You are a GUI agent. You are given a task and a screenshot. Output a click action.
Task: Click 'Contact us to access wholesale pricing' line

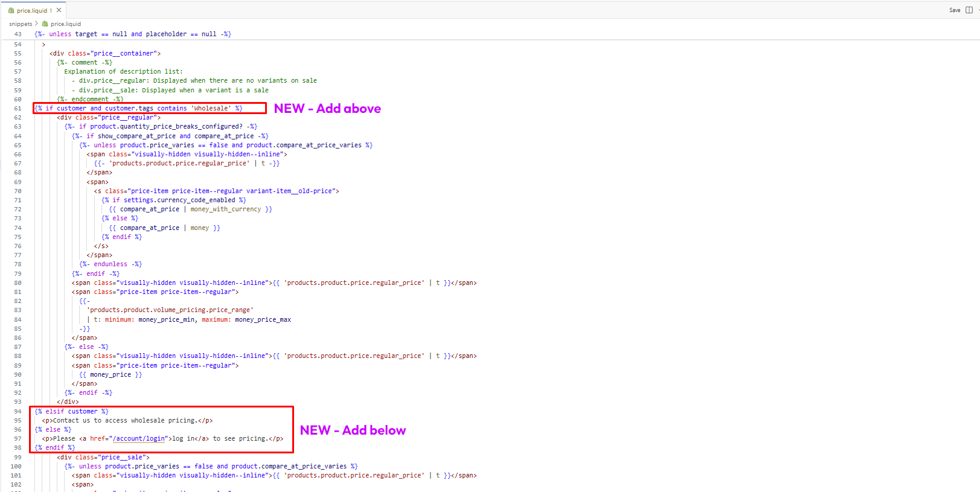(x=127, y=420)
